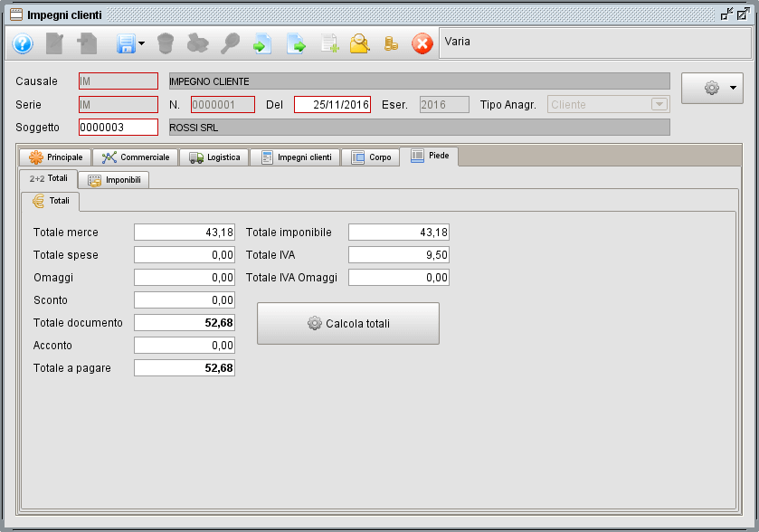The width and height of the screenshot is (759, 532).
Task: Click the yellow folder with magnifier icon
Action: click(360, 43)
